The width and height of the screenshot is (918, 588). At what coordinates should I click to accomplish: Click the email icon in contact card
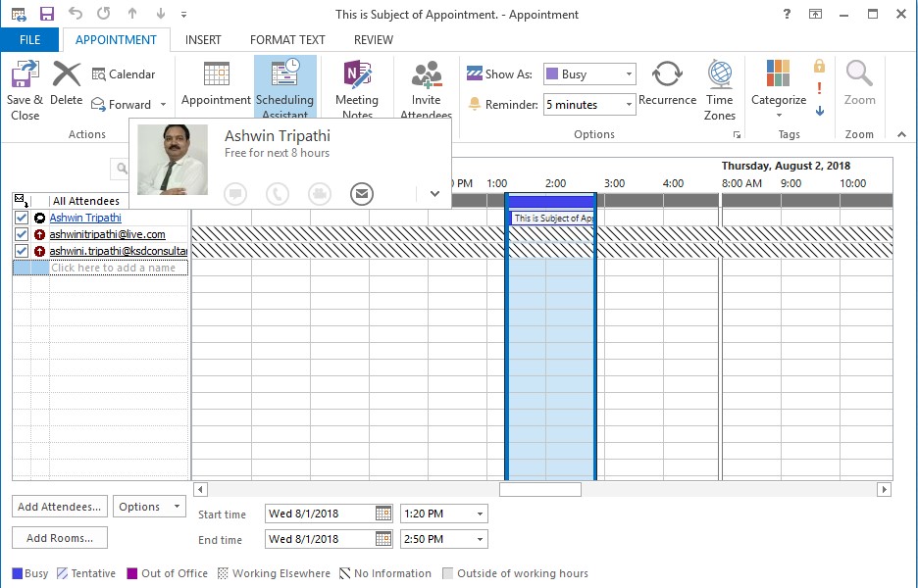click(362, 194)
